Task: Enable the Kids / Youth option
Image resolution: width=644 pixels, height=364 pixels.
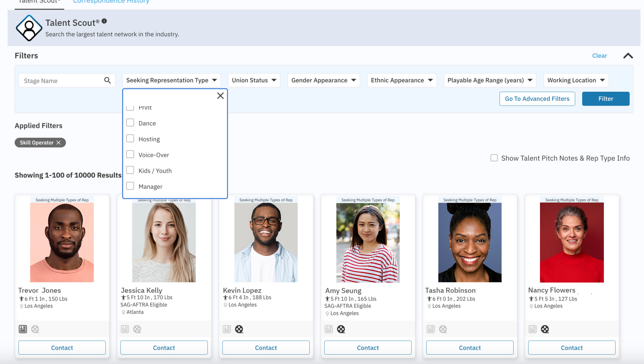Action: (x=130, y=170)
